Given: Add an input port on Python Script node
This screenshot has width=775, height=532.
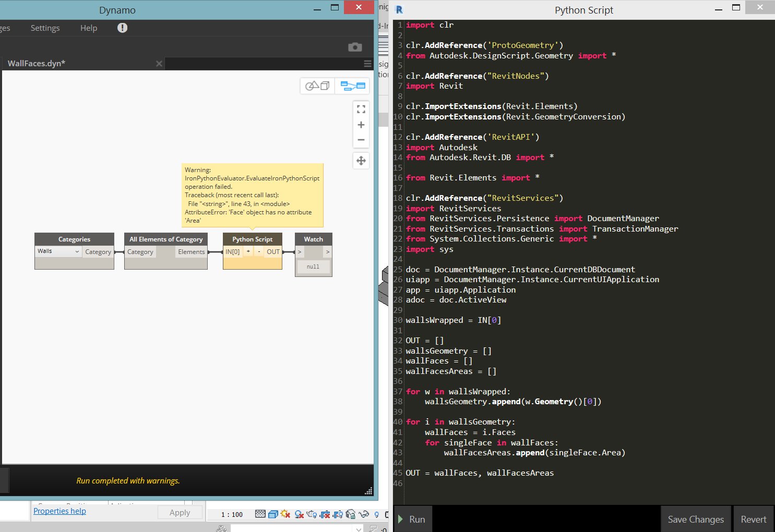Looking at the screenshot, I should click(248, 251).
